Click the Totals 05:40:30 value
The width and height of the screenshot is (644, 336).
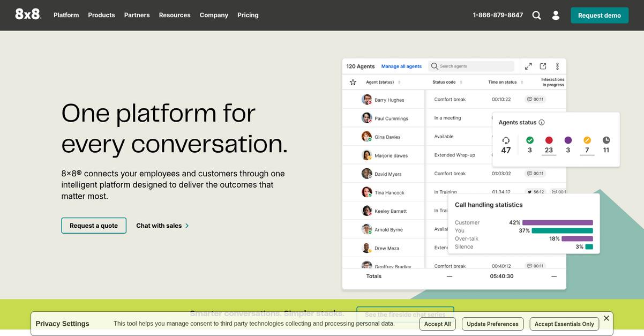click(501, 276)
